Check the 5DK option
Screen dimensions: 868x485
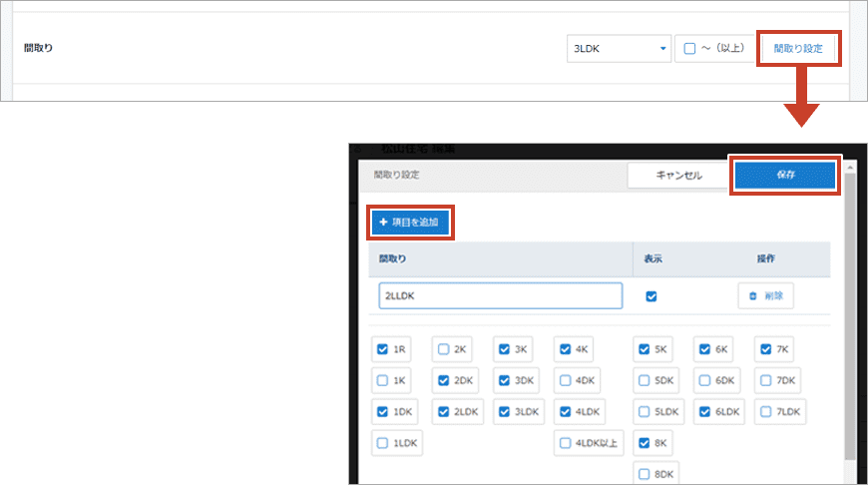(645, 380)
